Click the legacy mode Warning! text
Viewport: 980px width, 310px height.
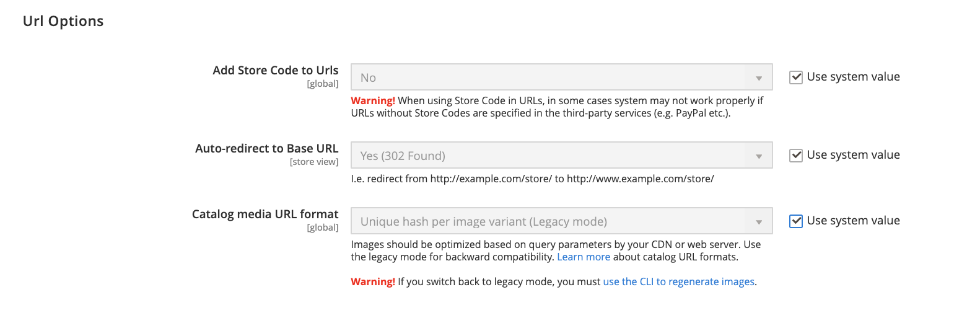click(373, 281)
